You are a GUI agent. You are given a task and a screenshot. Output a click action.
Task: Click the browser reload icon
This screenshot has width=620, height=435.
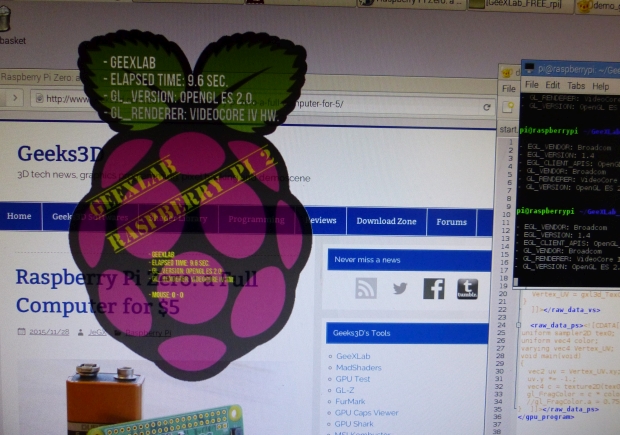click(487, 107)
